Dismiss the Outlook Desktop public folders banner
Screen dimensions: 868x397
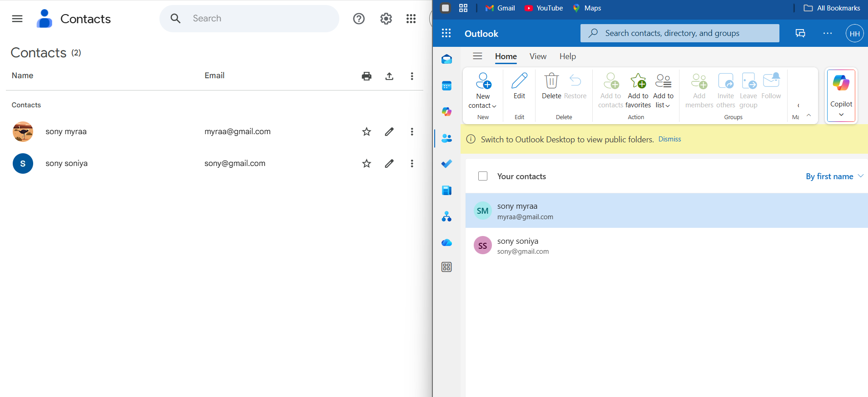point(670,139)
